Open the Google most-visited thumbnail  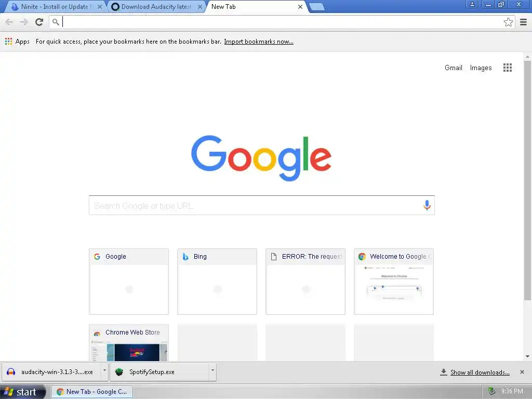pos(129,281)
